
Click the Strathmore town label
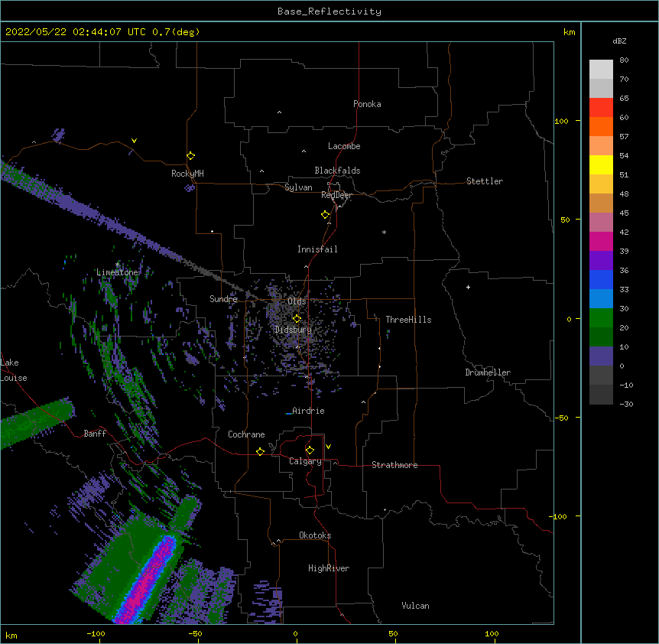tap(394, 465)
